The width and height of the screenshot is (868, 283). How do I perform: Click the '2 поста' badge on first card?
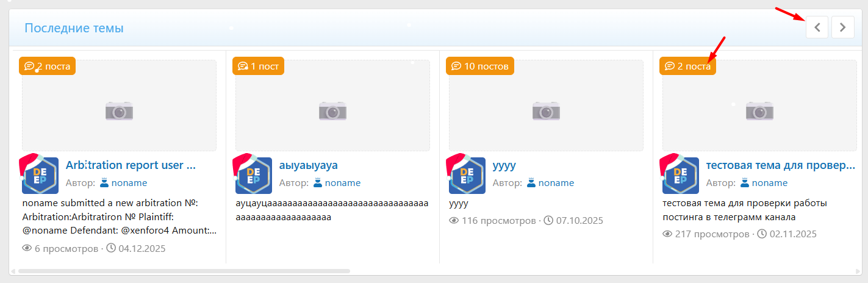[47, 66]
